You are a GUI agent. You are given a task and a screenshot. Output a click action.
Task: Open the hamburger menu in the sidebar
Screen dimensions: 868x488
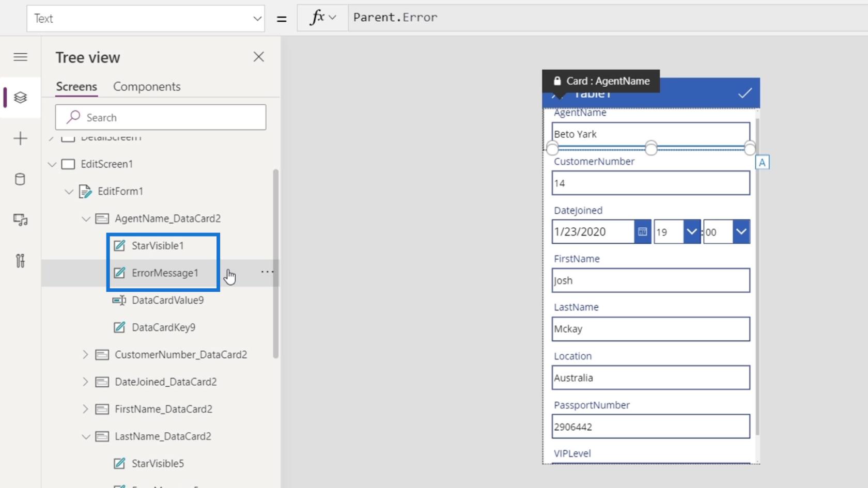point(20,57)
